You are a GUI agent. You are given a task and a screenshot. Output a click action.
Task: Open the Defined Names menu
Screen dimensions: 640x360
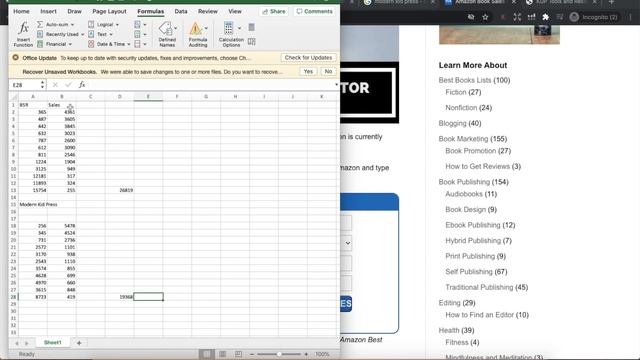pyautogui.click(x=167, y=34)
